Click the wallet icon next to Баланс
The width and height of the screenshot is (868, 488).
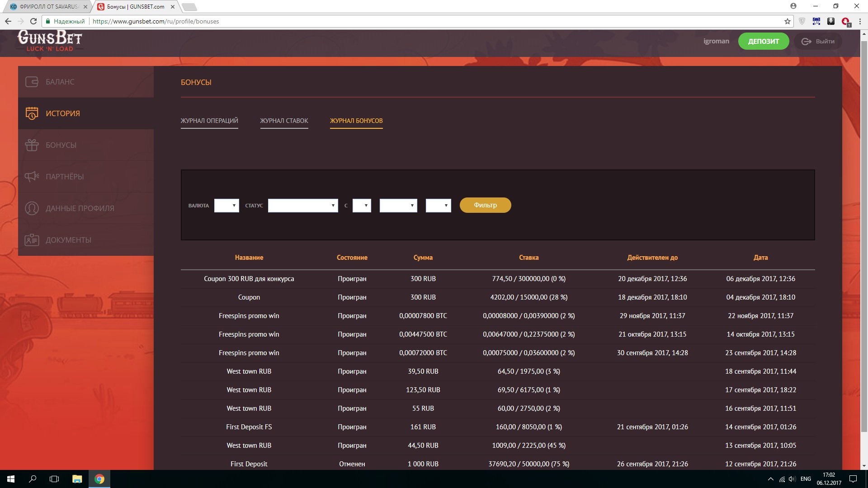coord(32,82)
